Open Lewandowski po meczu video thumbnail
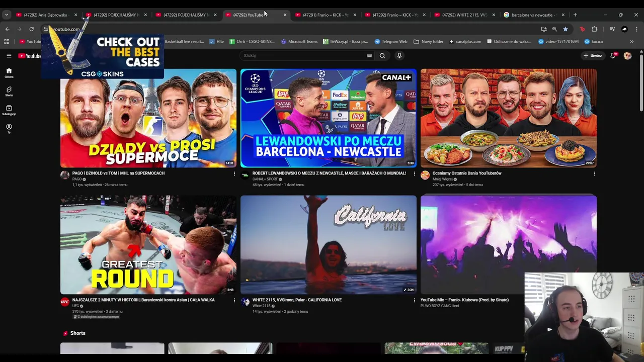 coord(328,118)
